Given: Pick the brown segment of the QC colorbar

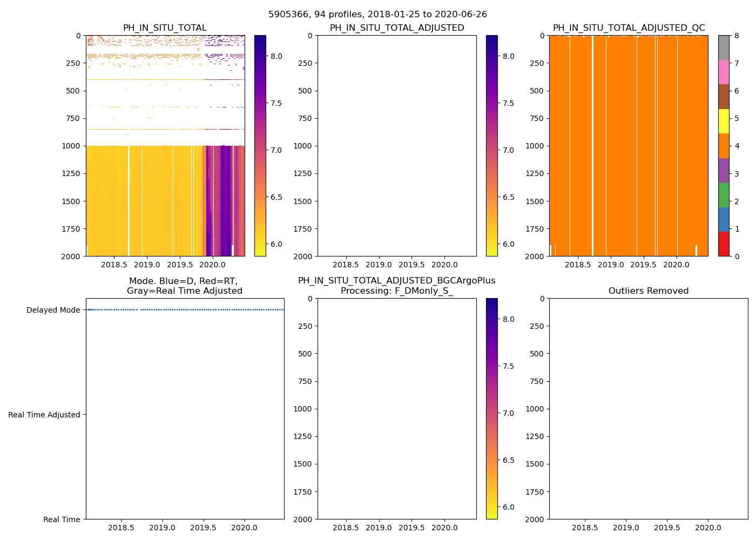Looking at the screenshot, I should 724,97.
